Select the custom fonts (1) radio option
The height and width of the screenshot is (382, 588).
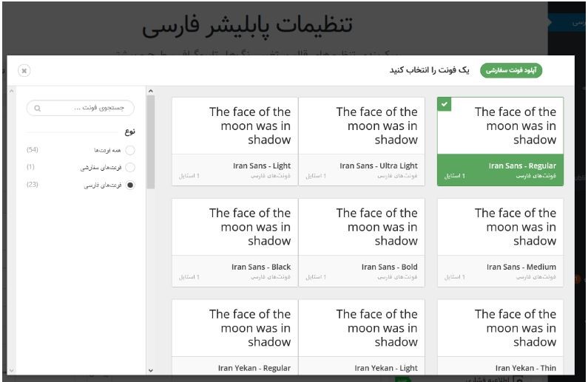[x=130, y=168]
